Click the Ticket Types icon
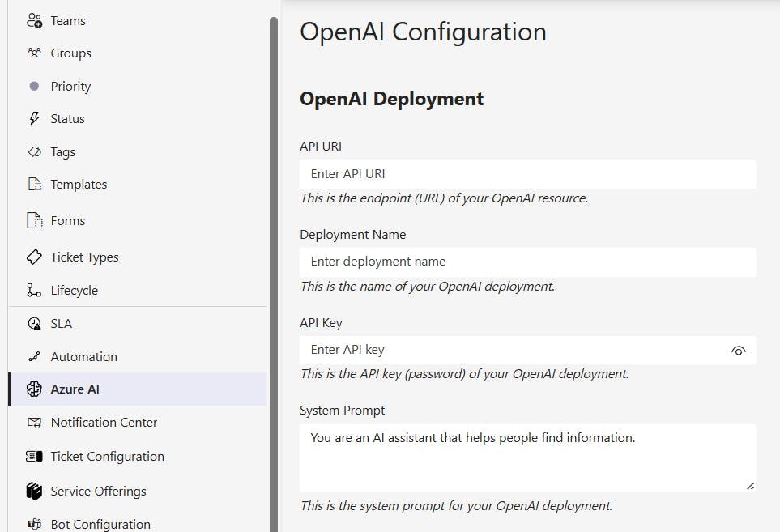780x532 pixels. coord(34,257)
